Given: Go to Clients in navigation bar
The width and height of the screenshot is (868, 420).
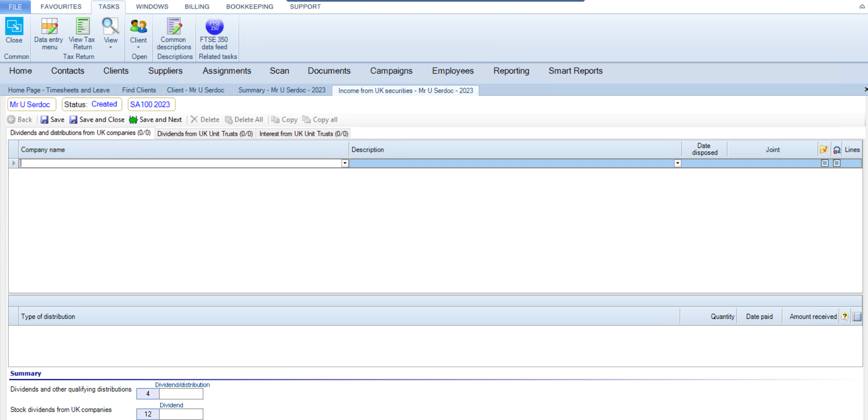Looking at the screenshot, I should [116, 71].
